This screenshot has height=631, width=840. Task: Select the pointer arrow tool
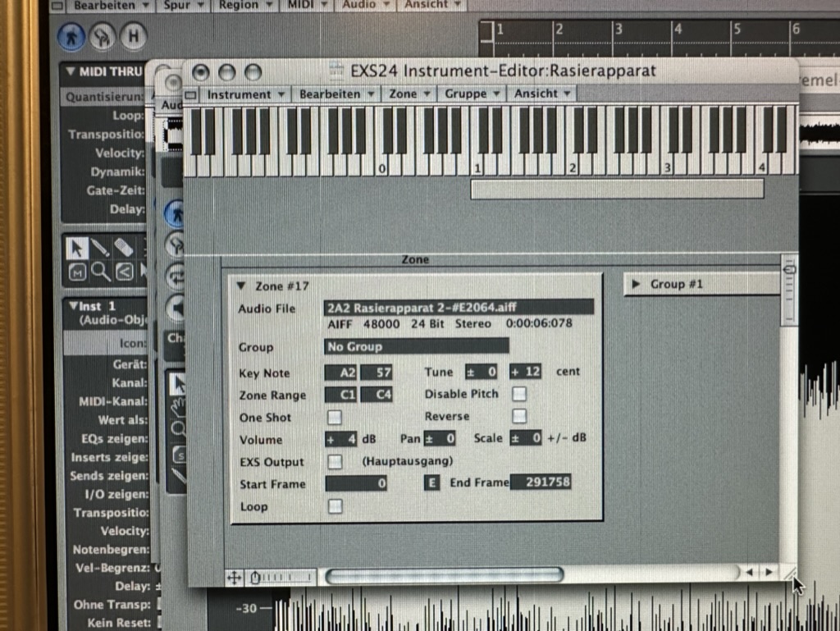pos(78,248)
